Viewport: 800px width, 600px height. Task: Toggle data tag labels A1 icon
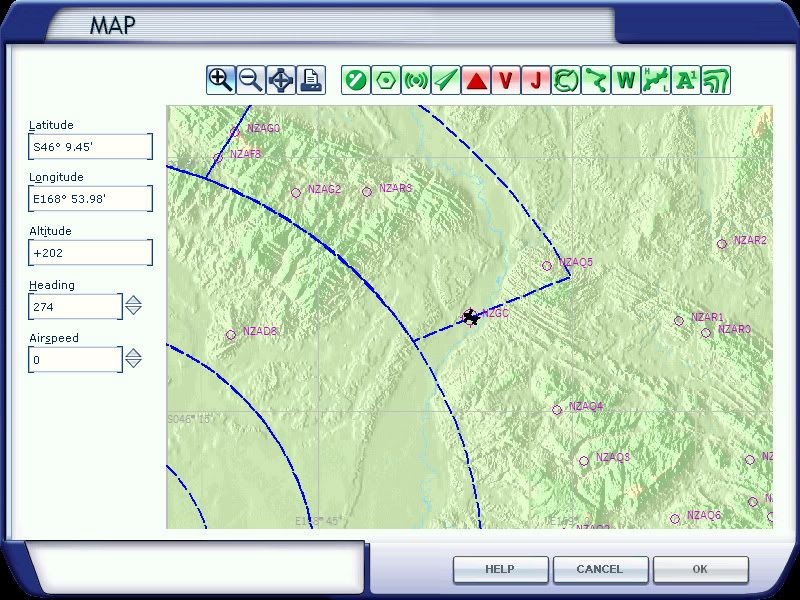click(x=686, y=80)
